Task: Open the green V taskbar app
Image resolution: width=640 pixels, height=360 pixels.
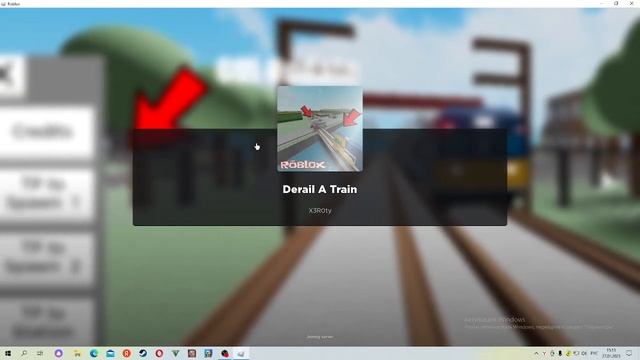Action: (176, 353)
